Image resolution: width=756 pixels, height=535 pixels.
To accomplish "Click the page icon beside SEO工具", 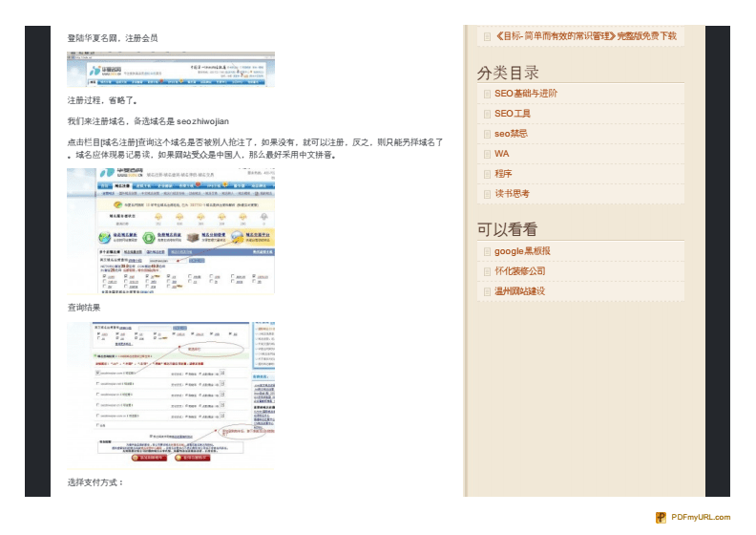I will click(x=487, y=115).
